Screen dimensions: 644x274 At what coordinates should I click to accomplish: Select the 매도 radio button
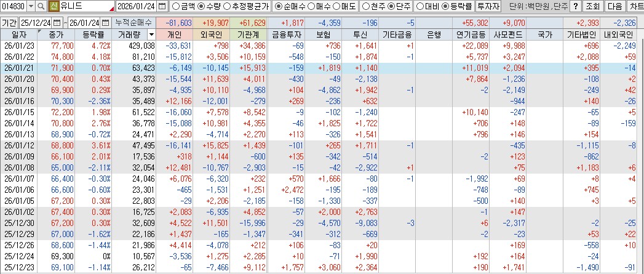point(336,6)
